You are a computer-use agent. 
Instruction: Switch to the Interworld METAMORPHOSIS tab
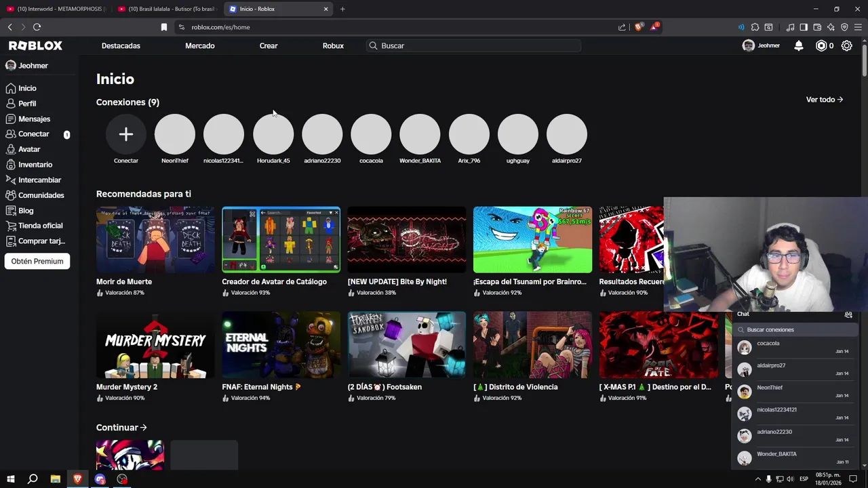click(56, 9)
